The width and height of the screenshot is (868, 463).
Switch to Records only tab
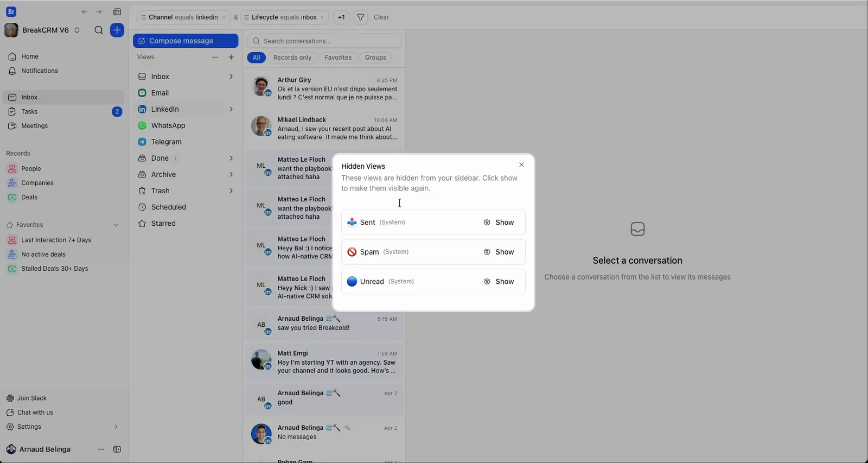tap(292, 58)
